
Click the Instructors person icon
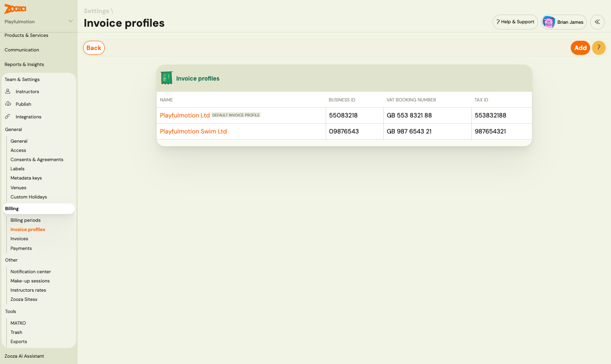(8, 91)
